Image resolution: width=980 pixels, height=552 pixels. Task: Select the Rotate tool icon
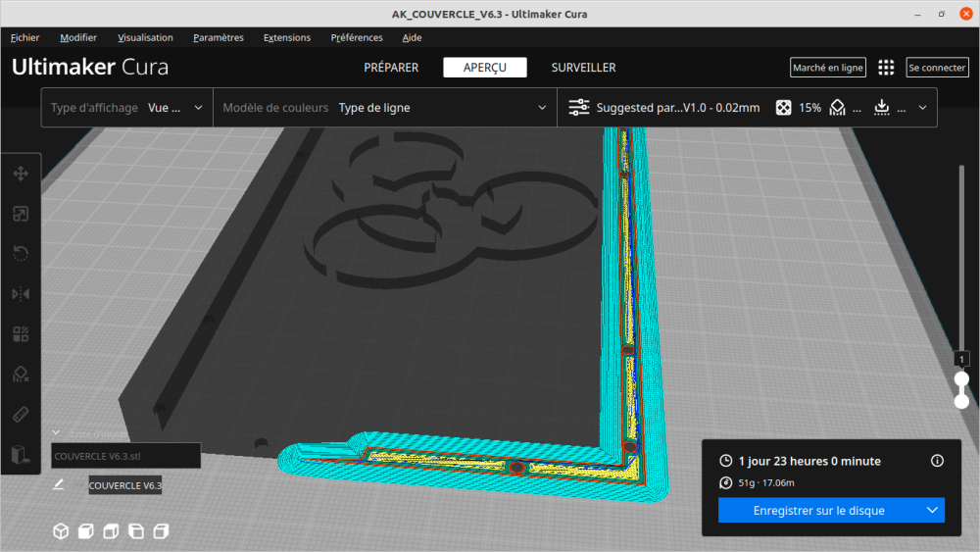point(21,253)
